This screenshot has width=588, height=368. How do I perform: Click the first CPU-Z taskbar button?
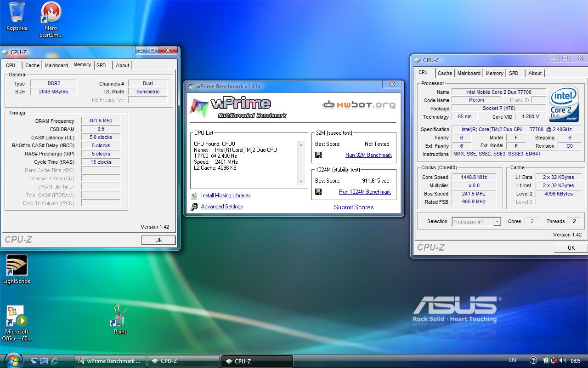(x=184, y=361)
